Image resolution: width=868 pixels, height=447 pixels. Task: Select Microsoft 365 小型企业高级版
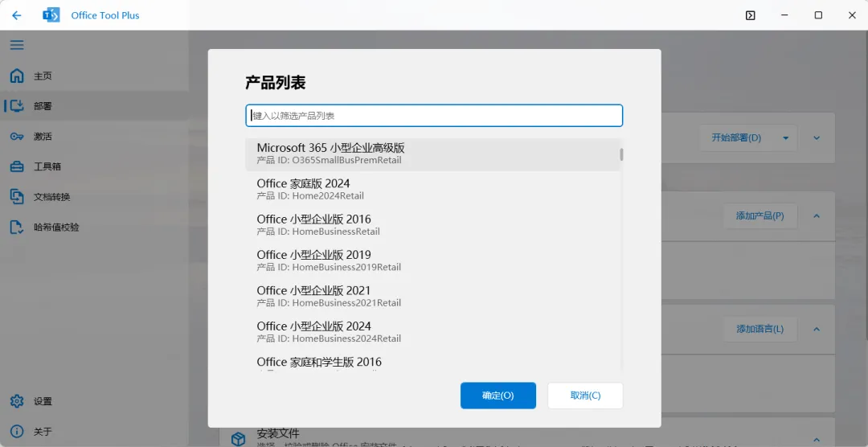tap(433, 154)
